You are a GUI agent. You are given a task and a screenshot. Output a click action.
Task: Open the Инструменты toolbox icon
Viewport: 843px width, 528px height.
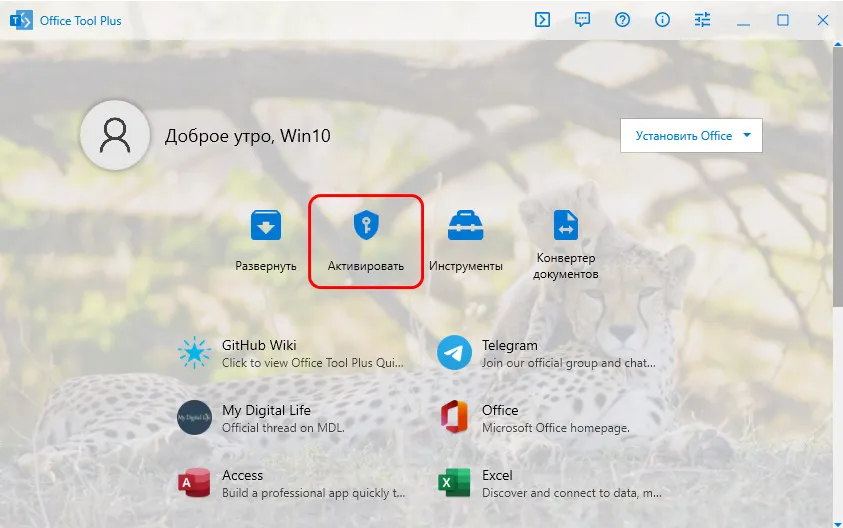pyautogui.click(x=465, y=227)
